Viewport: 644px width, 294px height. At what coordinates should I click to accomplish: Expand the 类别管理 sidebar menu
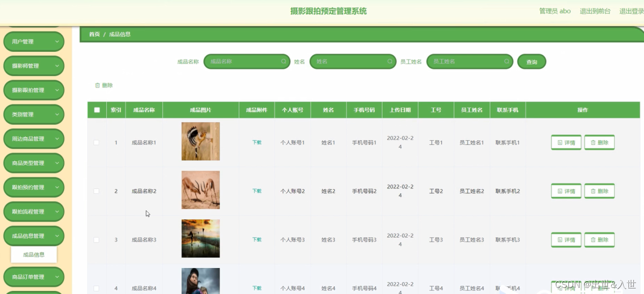point(34,114)
